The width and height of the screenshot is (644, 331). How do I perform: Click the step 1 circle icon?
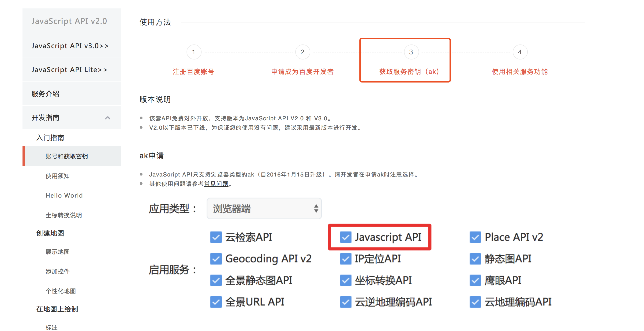[194, 52]
